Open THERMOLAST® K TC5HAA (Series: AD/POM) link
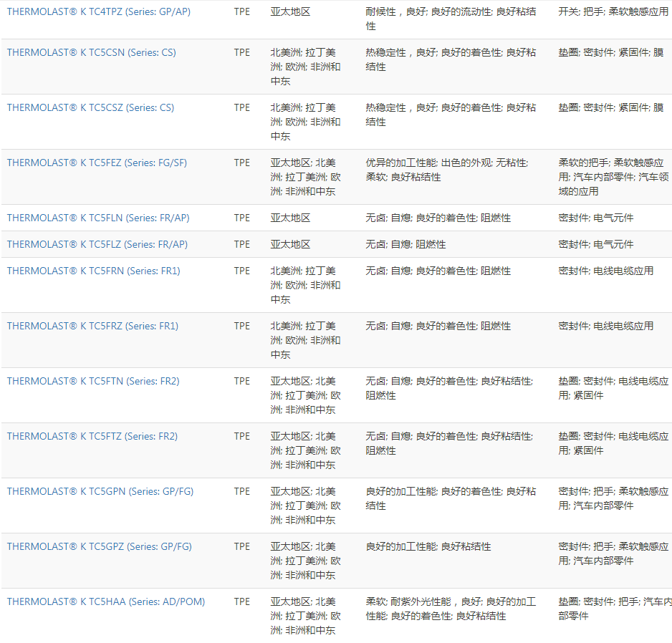The height and width of the screenshot is (643, 672). click(106, 602)
